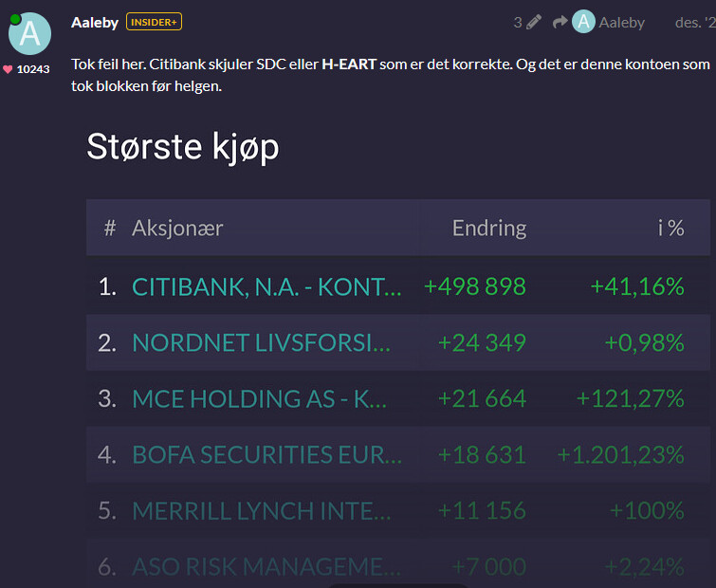Image resolution: width=716 pixels, height=588 pixels.
Task: Open the BOFA SECURITIES EUR shareholder link
Action: click(x=266, y=454)
